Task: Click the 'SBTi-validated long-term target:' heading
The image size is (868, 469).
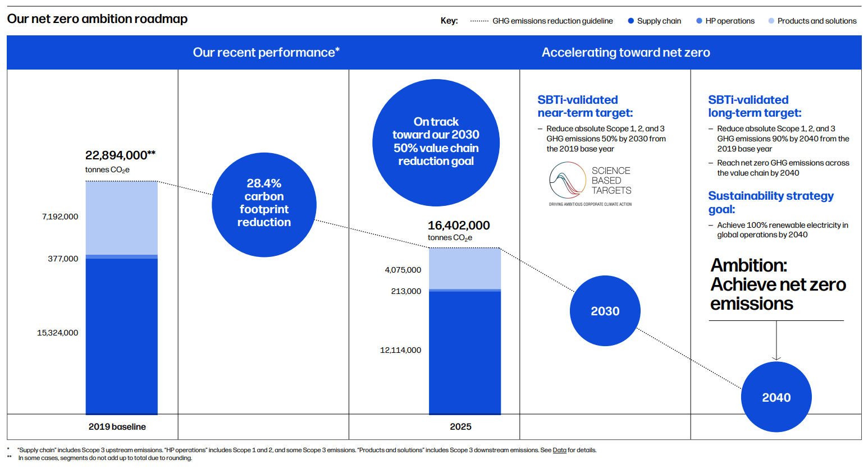Action: click(x=755, y=106)
